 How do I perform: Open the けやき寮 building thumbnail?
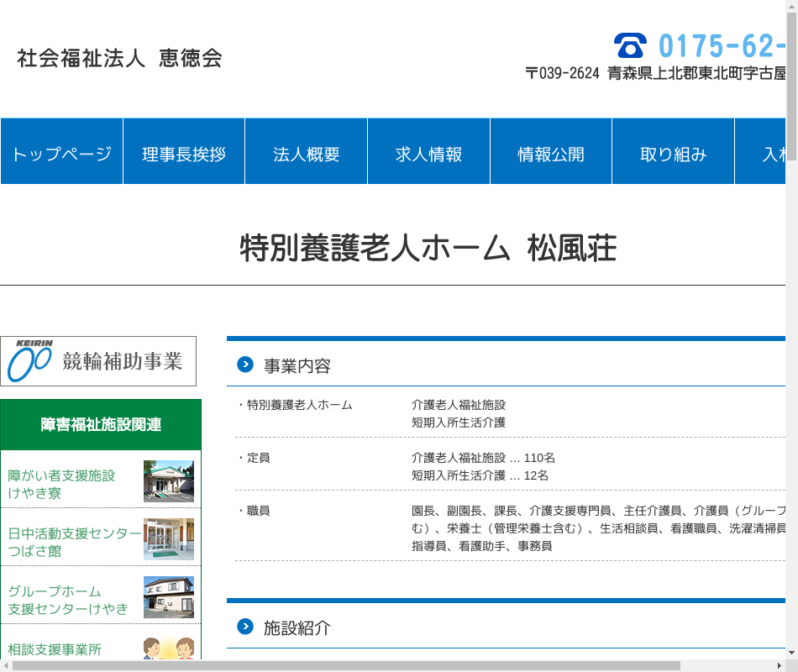[x=169, y=481]
